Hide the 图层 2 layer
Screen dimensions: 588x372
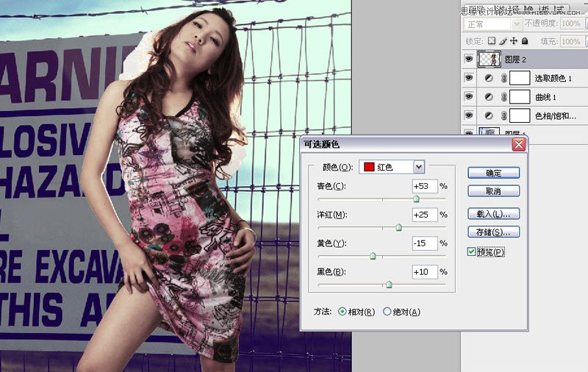[469, 60]
